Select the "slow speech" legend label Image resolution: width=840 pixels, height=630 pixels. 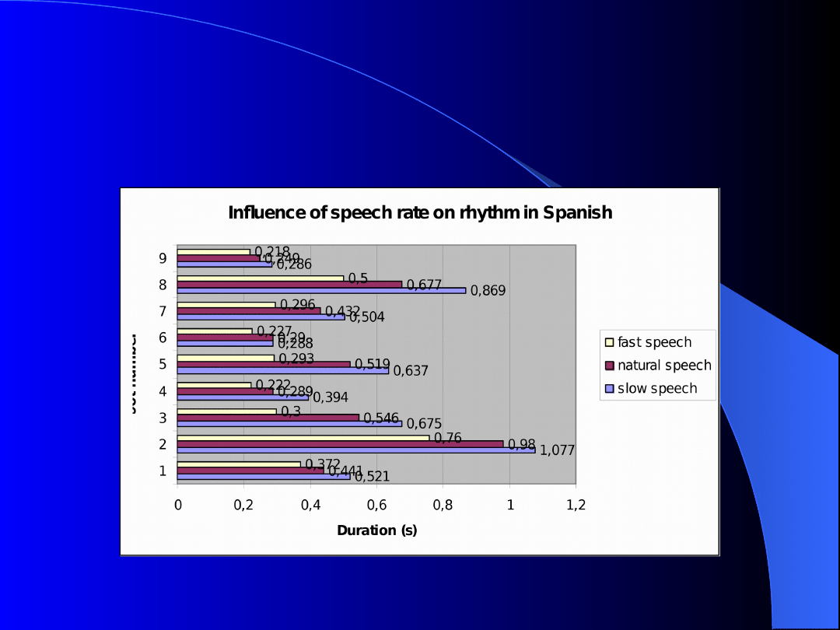657,388
